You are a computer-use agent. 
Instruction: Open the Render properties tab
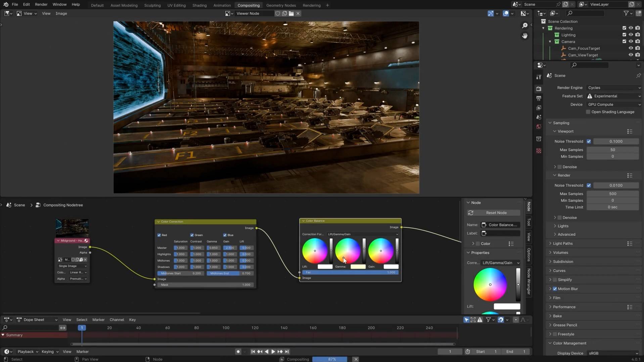coord(539,89)
